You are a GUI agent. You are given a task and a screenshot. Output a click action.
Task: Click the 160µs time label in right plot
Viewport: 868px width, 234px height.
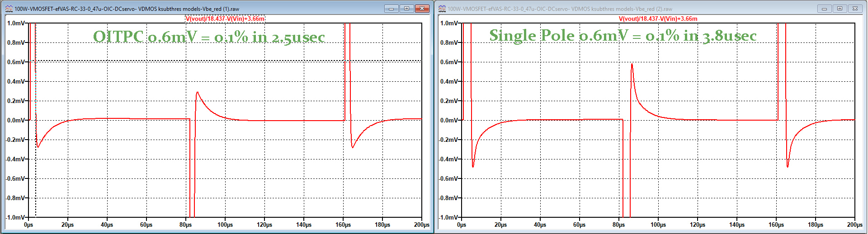pyautogui.click(x=776, y=225)
